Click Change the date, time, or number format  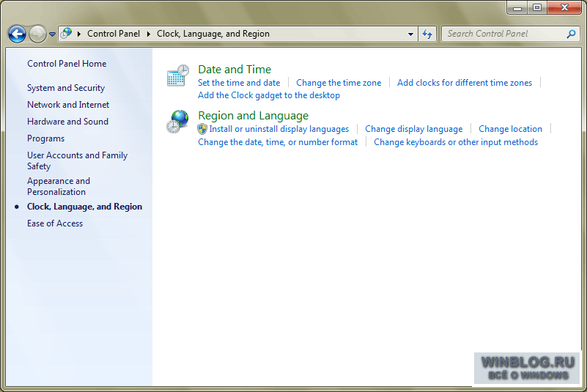[278, 142]
